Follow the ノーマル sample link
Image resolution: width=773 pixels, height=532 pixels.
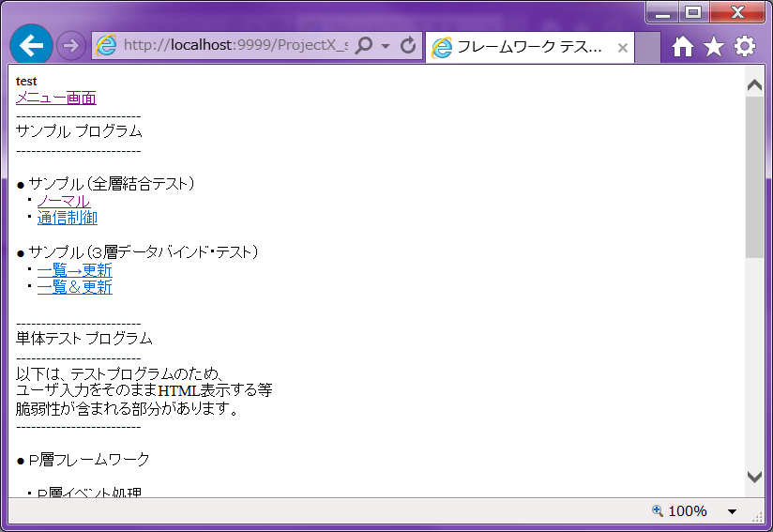[x=64, y=201]
